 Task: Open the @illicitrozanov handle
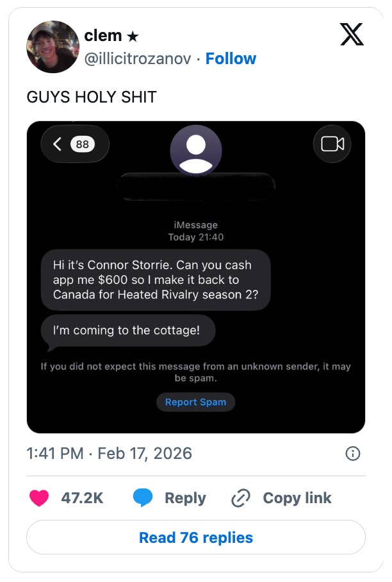(x=138, y=59)
